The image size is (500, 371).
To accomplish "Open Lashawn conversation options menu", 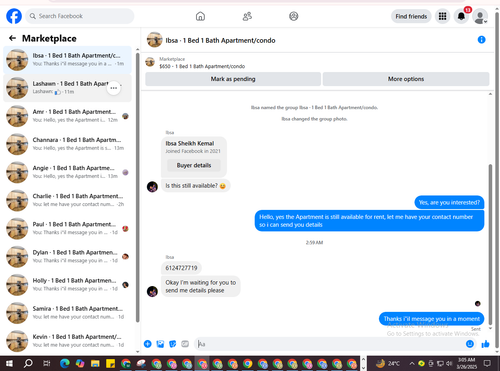I will click(114, 88).
